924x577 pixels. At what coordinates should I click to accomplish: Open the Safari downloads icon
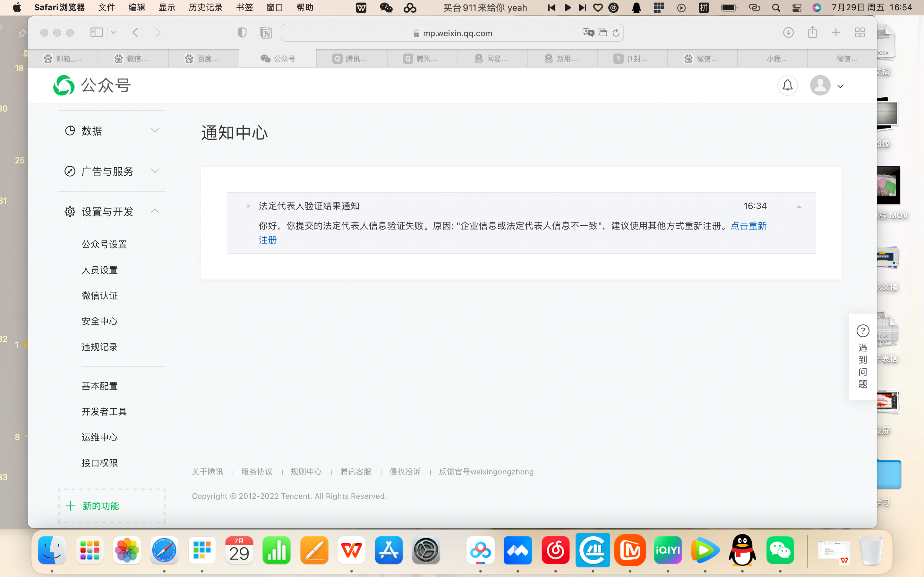(x=788, y=33)
